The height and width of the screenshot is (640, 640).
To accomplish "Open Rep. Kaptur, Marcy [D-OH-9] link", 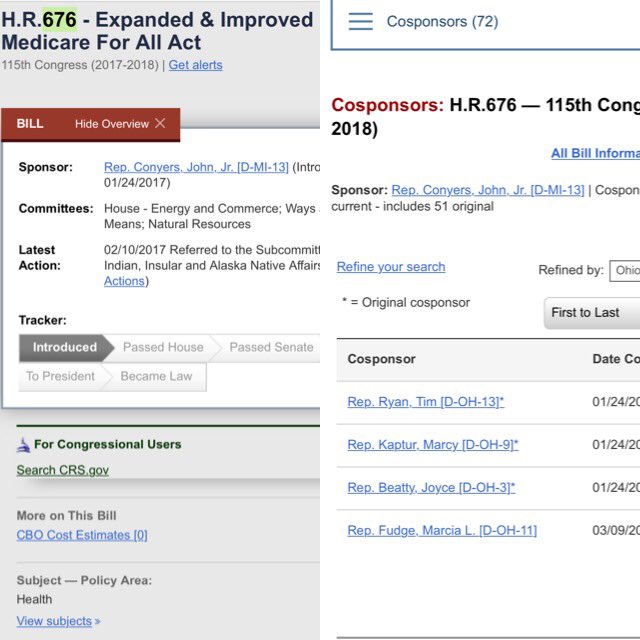I will 433,445.
